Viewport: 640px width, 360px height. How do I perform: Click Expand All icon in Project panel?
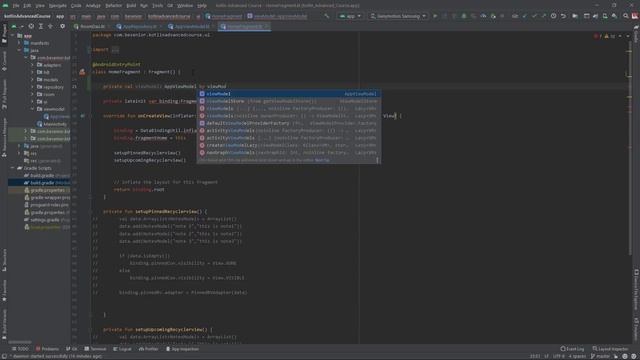41,26
